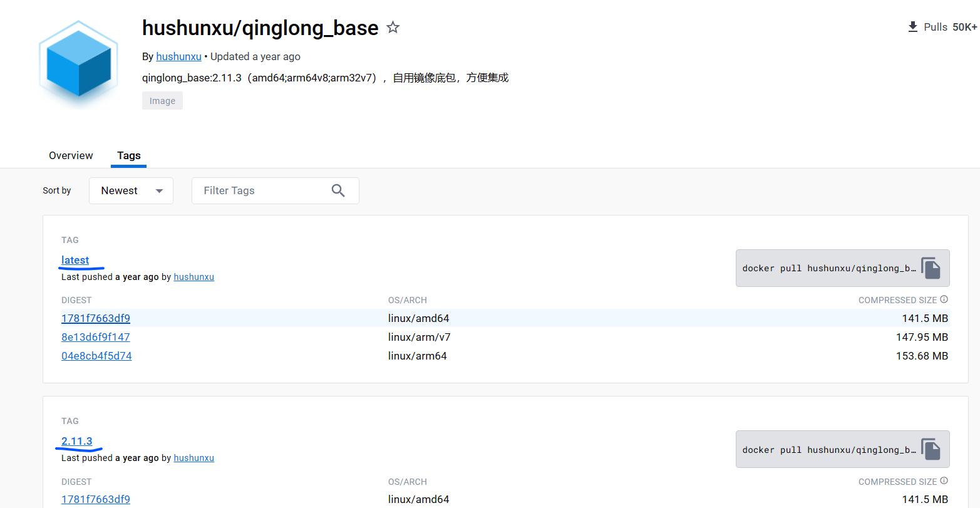Click the linux/arm/v7 architecture text

(419, 337)
